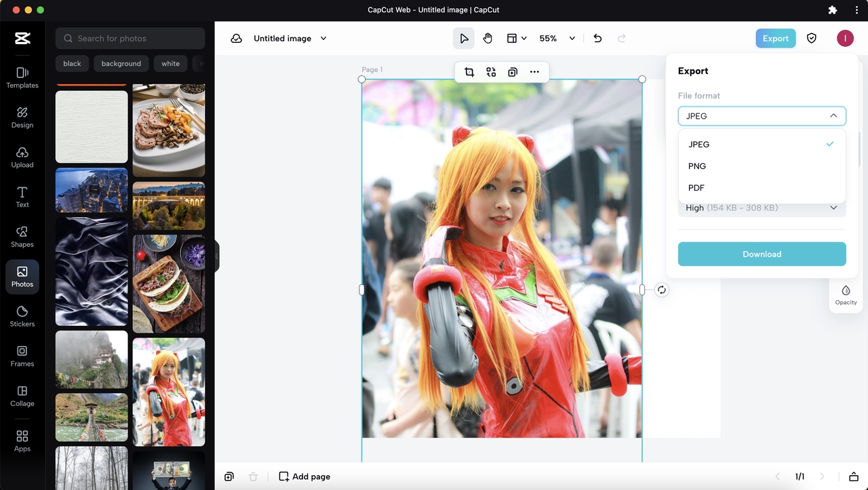Undo the last action
The height and width of the screenshot is (490, 868).
597,39
